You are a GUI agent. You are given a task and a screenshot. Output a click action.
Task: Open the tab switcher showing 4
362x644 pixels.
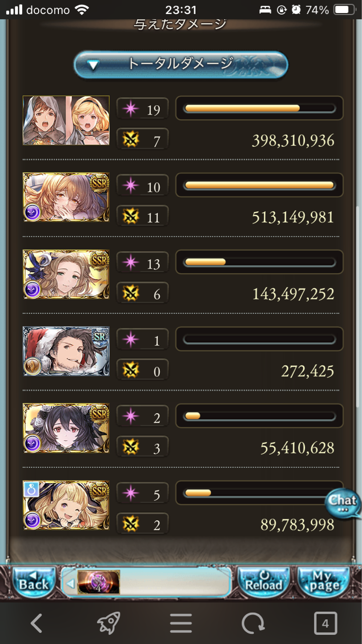click(325, 624)
